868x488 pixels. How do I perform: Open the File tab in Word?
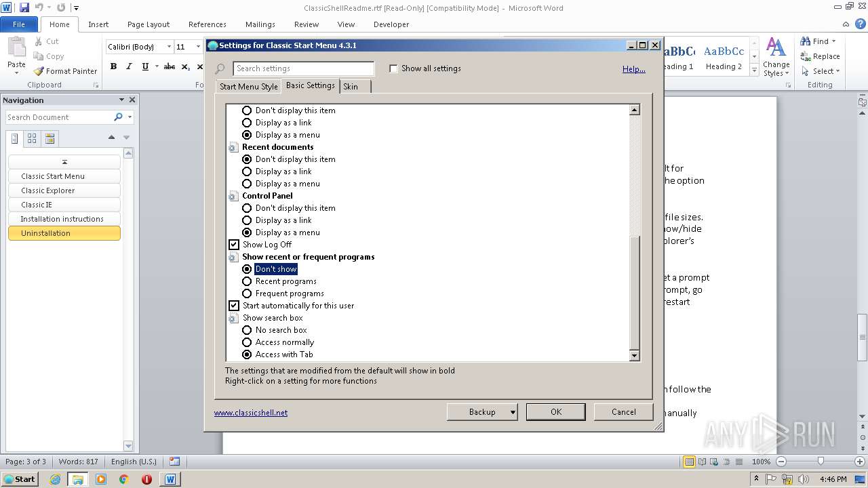[x=19, y=24]
